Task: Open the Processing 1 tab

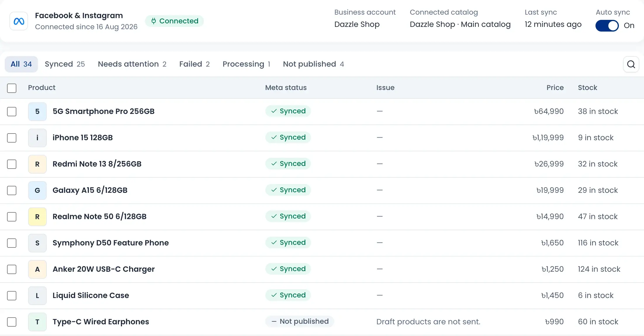Action: 246,64
